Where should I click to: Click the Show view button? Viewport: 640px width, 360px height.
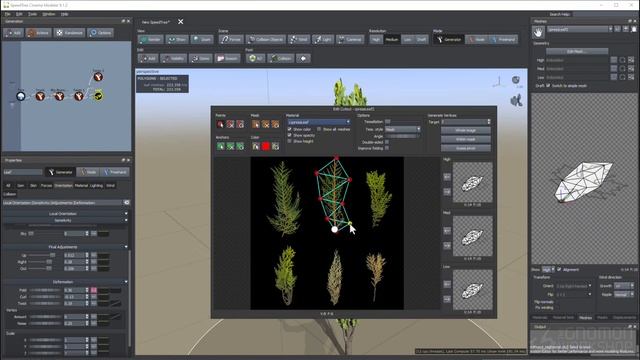click(x=177, y=39)
